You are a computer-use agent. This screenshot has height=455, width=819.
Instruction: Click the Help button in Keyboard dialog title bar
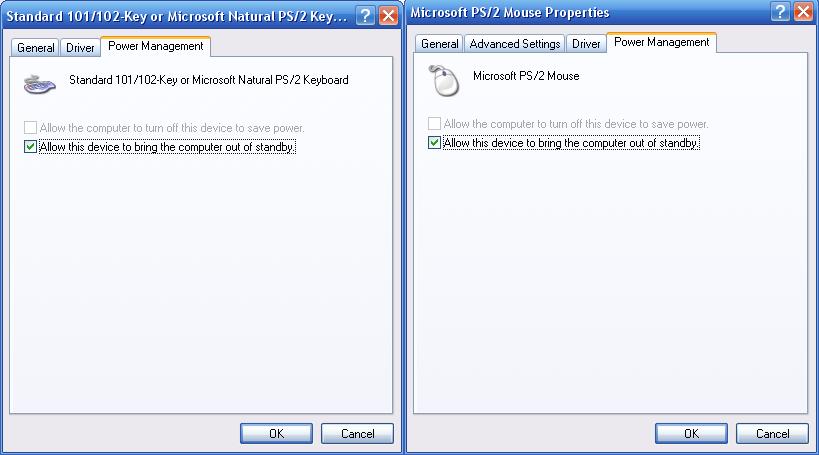point(366,17)
